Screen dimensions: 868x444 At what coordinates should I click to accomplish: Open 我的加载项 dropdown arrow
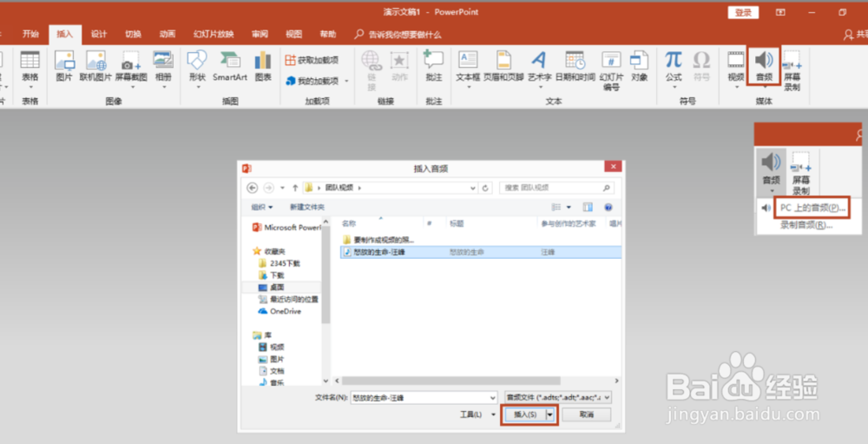coord(347,82)
